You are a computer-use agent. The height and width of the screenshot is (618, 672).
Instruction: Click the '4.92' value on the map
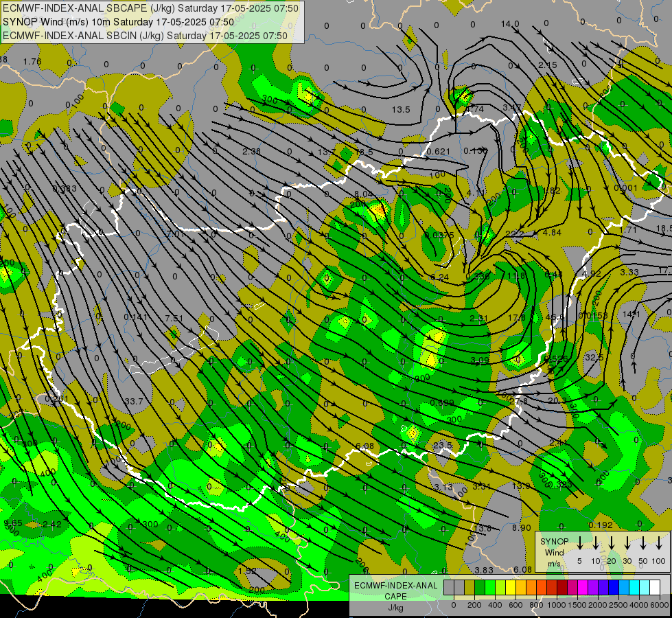point(592,273)
